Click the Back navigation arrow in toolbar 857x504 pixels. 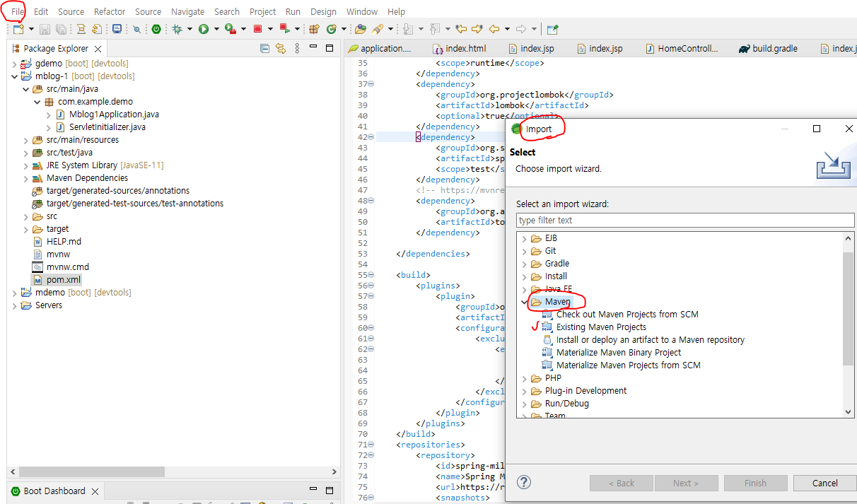[494, 29]
